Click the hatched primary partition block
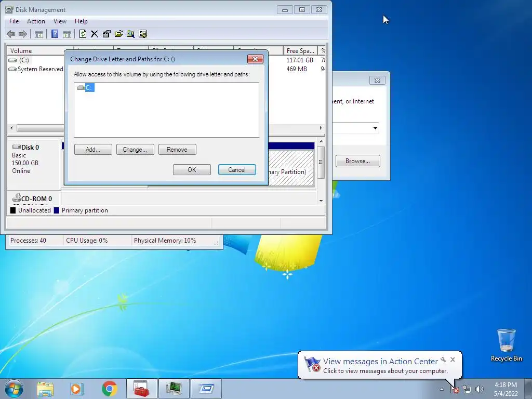 pos(291,169)
